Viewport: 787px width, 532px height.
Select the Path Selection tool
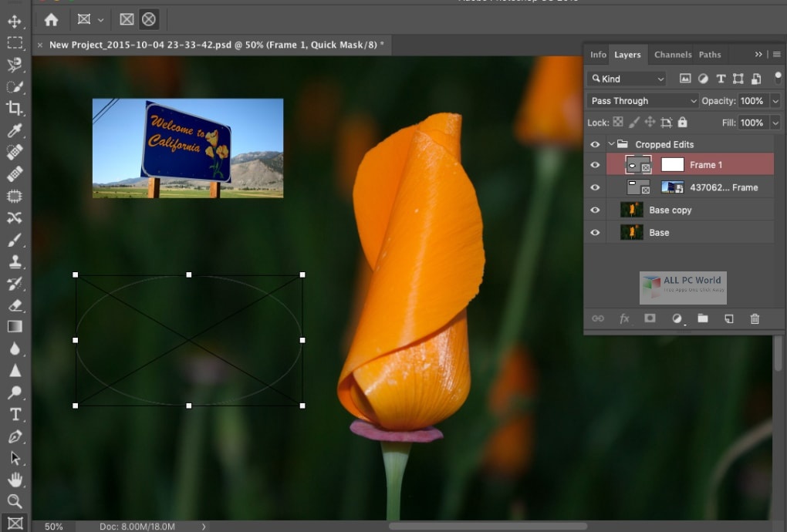point(15,458)
